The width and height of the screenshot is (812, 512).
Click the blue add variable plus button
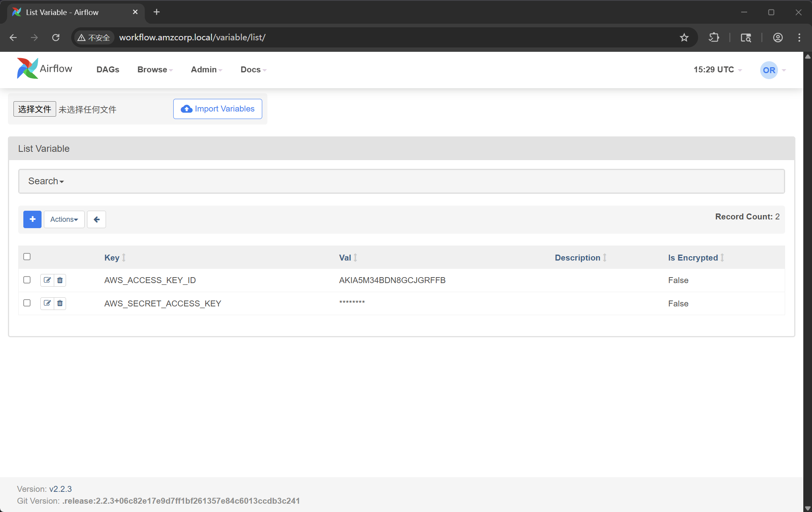pos(32,219)
